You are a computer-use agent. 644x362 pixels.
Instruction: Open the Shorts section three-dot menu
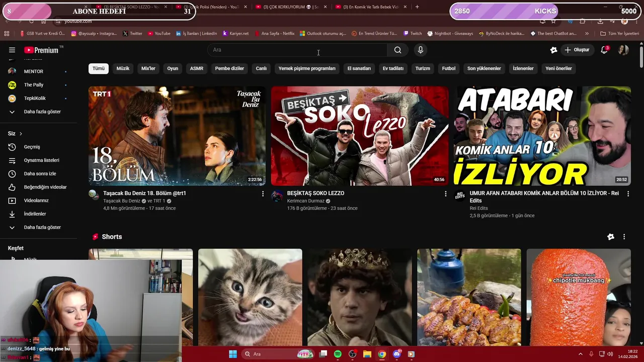click(x=624, y=237)
